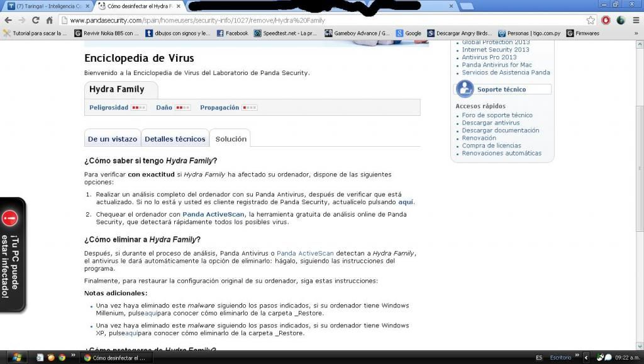
Task: Open 'Foro de soporte técnico' link
Action: tap(497, 115)
